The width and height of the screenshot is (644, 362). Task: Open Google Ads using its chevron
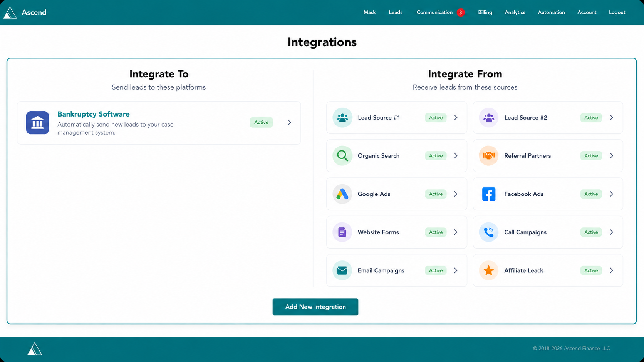[x=456, y=194]
